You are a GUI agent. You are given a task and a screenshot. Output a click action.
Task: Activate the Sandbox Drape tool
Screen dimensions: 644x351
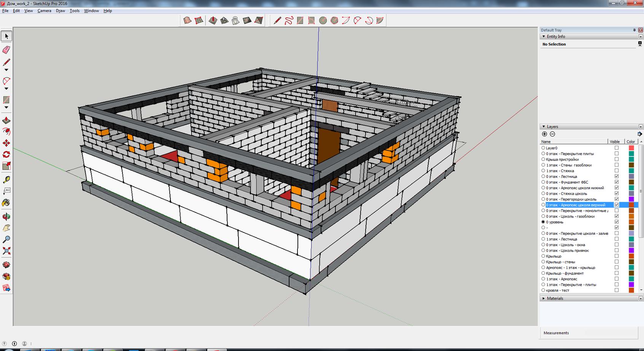coord(235,21)
